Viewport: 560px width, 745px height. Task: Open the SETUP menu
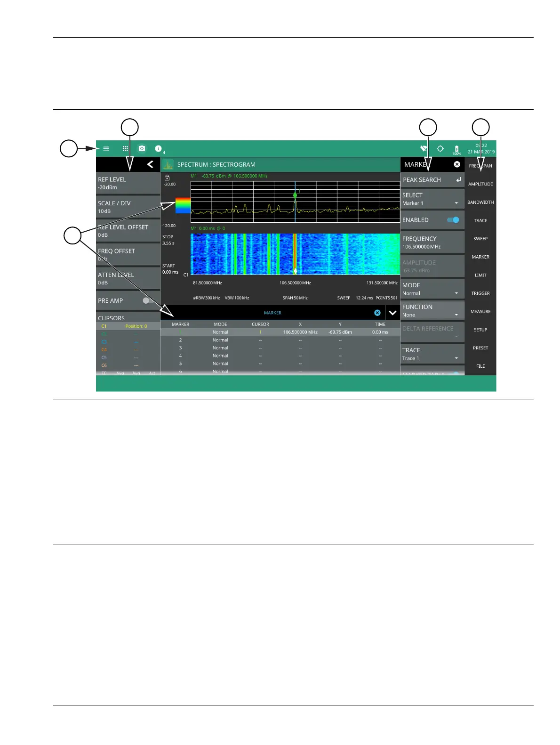(480, 330)
